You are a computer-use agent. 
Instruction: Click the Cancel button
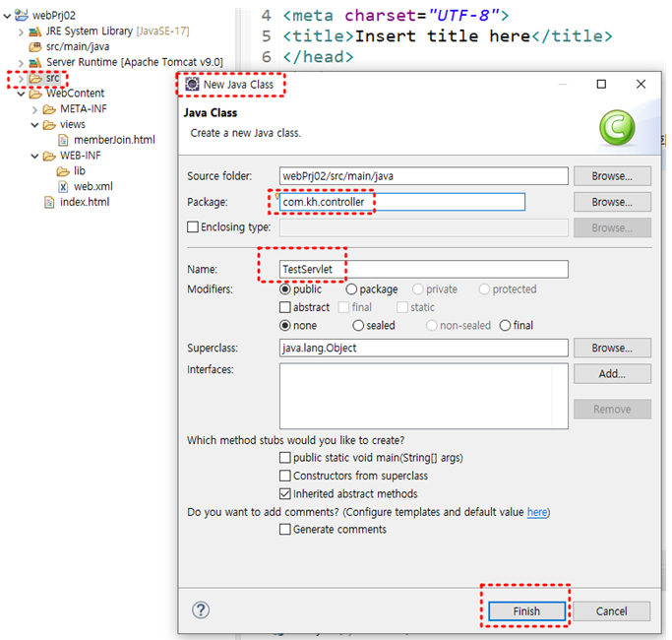pos(612,610)
